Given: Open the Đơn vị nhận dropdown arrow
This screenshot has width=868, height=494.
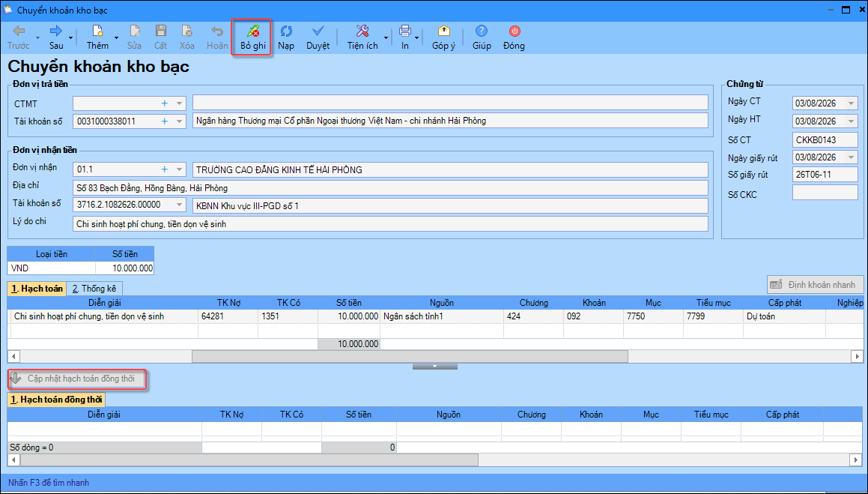Looking at the screenshot, I should pyautogui.click(x=179, y=169).
